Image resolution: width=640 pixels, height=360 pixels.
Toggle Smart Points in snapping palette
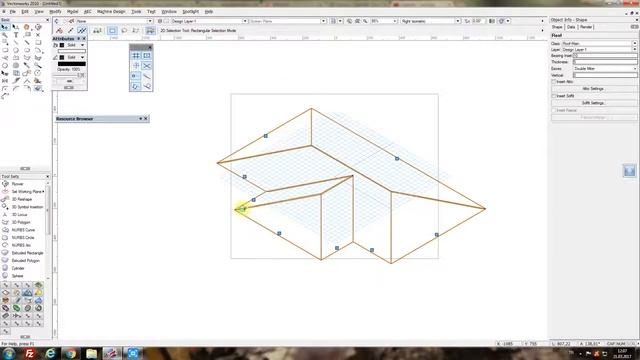(136, 76)
